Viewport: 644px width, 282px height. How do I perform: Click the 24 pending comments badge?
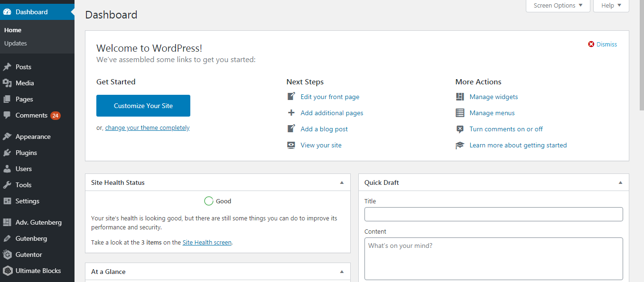[x=56, y=115]
